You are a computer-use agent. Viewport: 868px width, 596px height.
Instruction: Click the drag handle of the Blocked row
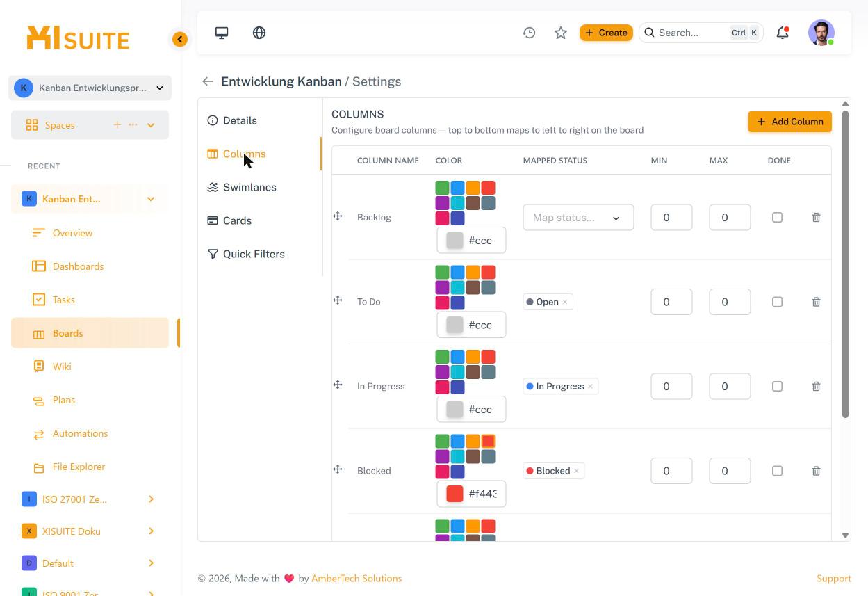(338, 469)
